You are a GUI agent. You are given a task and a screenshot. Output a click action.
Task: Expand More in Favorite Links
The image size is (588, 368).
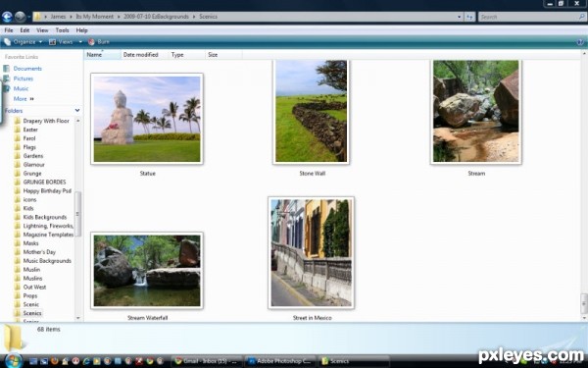pyautogui.click(x=24, y=99)
